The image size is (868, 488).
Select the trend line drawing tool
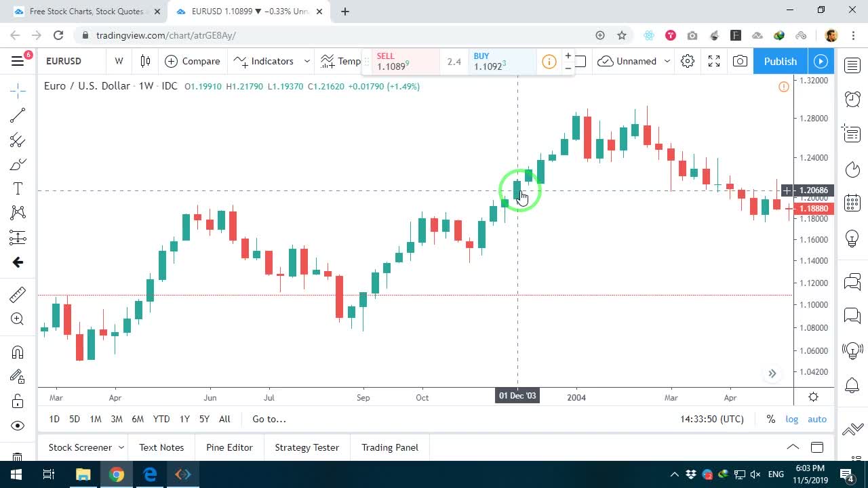click(18, 115)
